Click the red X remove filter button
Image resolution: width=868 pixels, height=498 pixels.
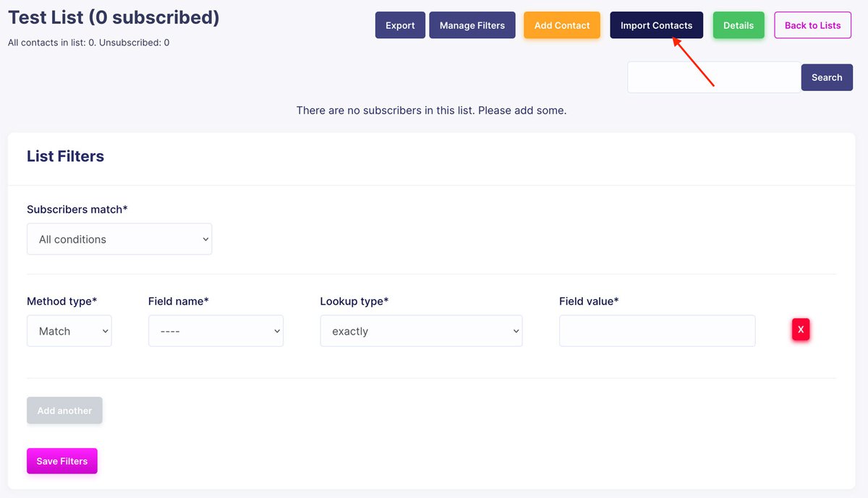pos(801,330)
